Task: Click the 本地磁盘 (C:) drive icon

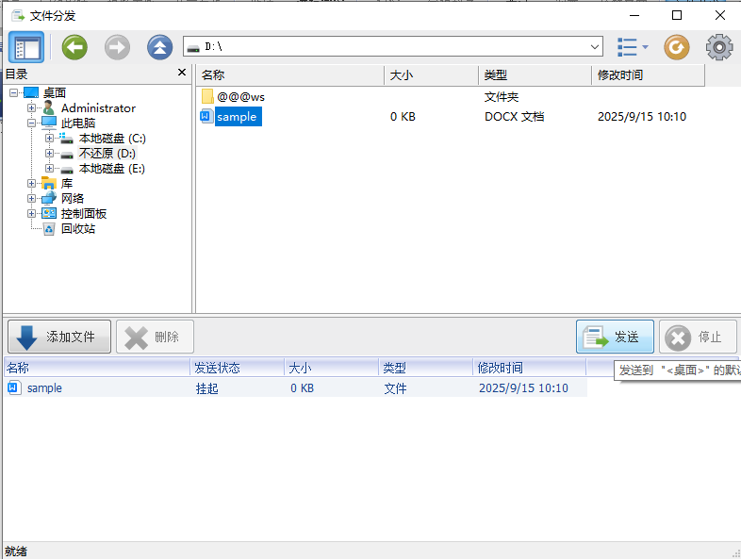Action: click(x=67, y=138)
